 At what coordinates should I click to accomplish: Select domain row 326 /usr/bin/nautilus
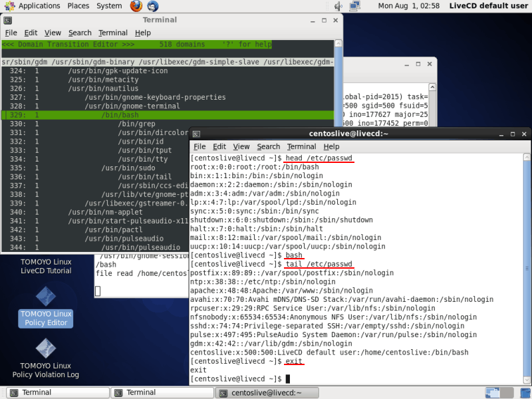168,88
